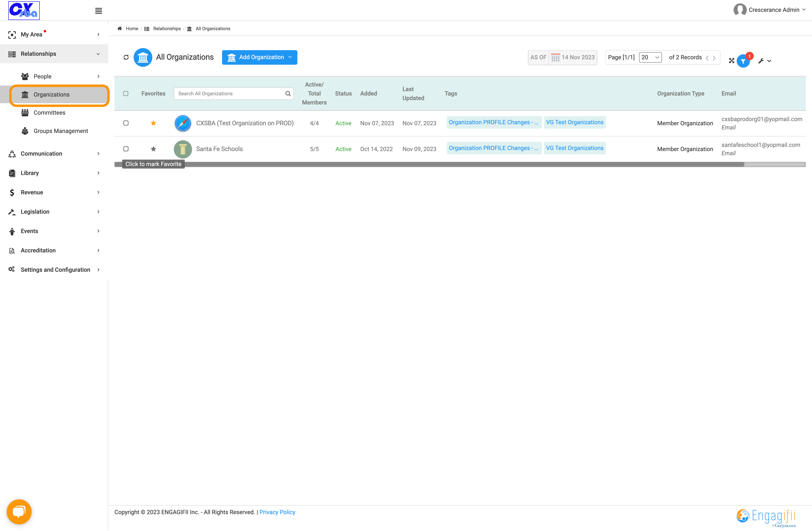This screenshot has height=531, width=812.
Task: Go to previous page arrow
Action: (x=707, y=58)
